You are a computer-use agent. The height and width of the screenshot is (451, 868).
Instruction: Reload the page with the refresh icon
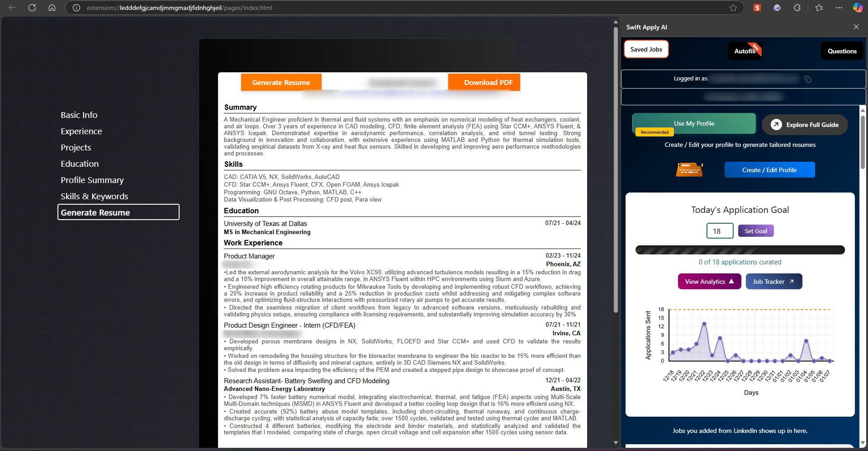pyautogui.click(x=32, y=8)
